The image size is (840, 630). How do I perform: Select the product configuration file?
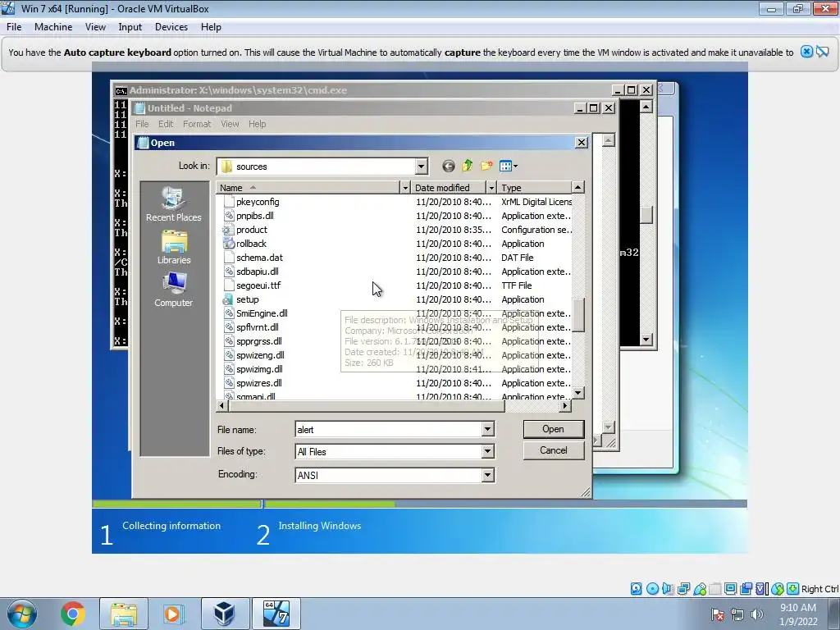tap(251, 230)
